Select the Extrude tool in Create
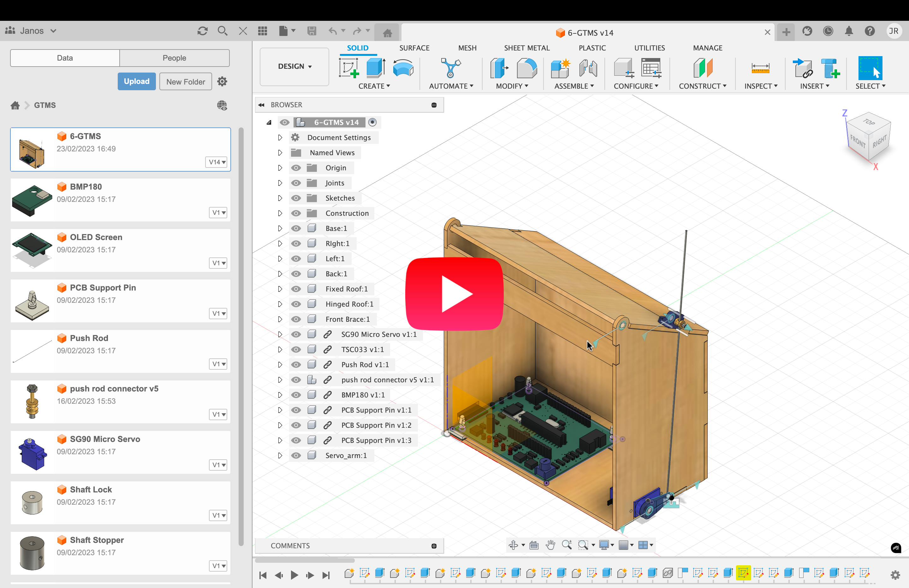The height and width of the screenshot is (588, 909). point(376,68)
